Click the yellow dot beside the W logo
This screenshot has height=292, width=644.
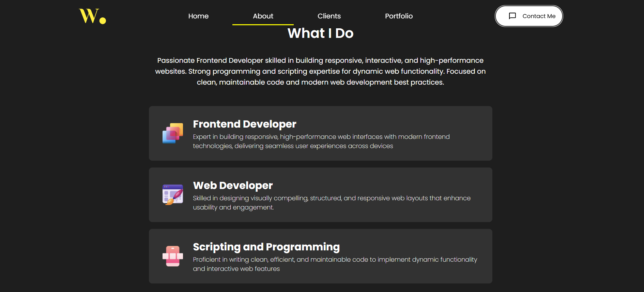coord(103,21)
